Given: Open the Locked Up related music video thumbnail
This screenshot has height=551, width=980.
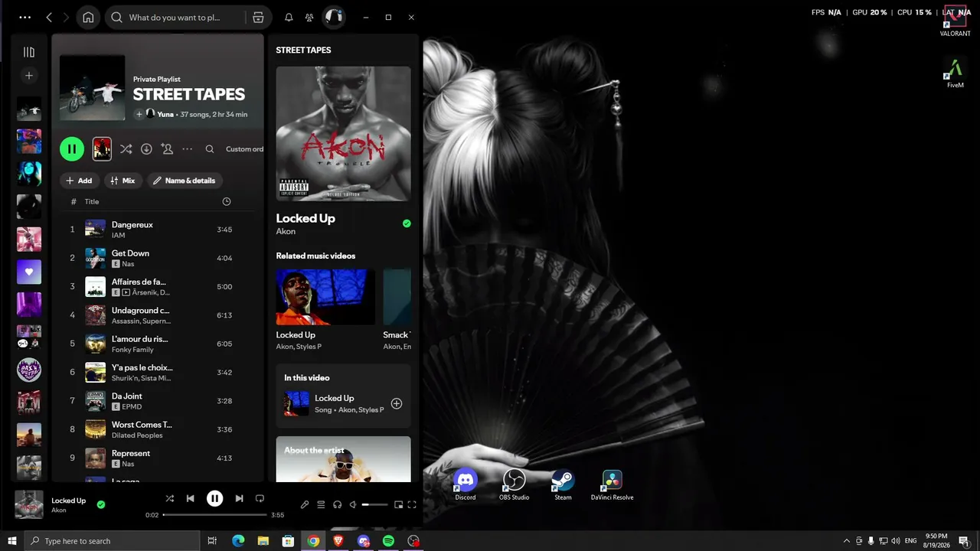Looking at the screenshot, I should point(325,297).
